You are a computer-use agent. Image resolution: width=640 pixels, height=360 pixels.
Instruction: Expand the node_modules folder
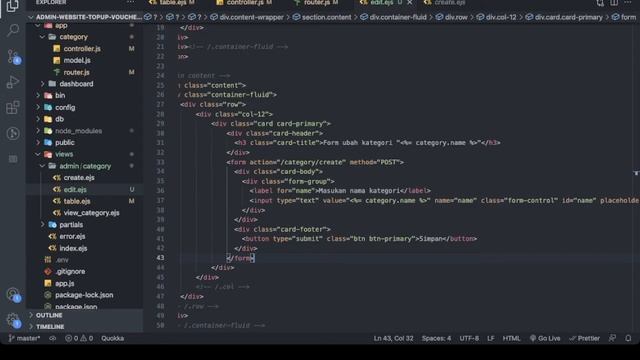[78, 131]
